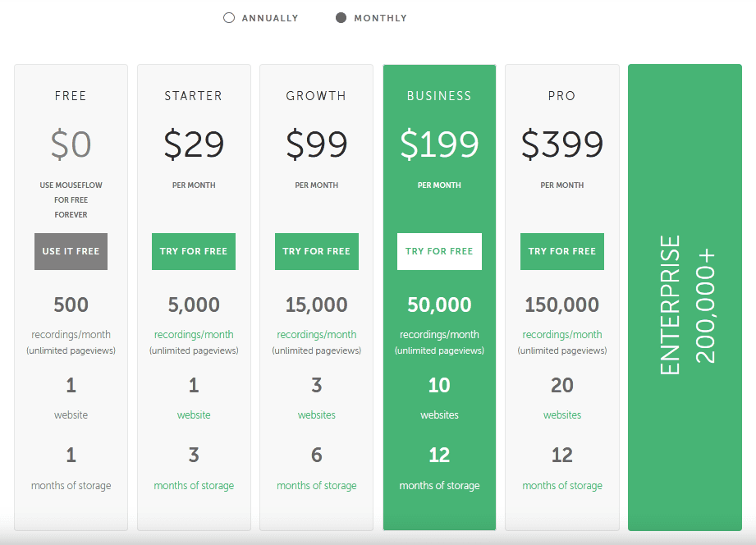Select the MONTHLY billing radio button
Image resolution: width=756 pixels, height=545 pixels.
(339, 17)
